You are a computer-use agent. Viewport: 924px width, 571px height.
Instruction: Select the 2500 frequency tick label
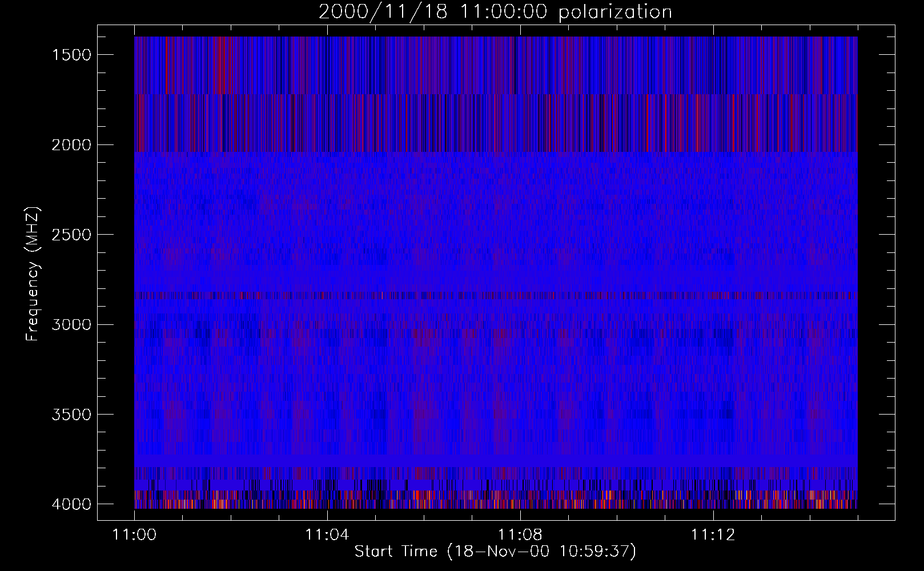(71, 235)
